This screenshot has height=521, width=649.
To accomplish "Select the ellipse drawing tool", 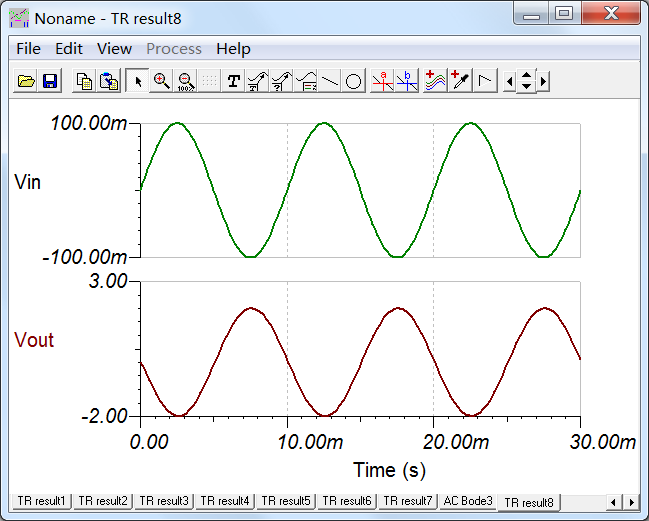I will tap(353, 81).
